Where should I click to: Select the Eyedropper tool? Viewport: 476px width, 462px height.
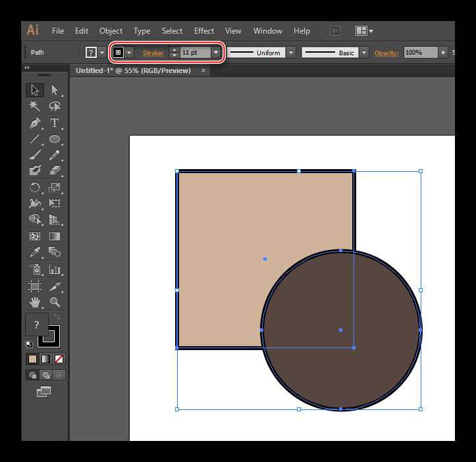[35, 252]
